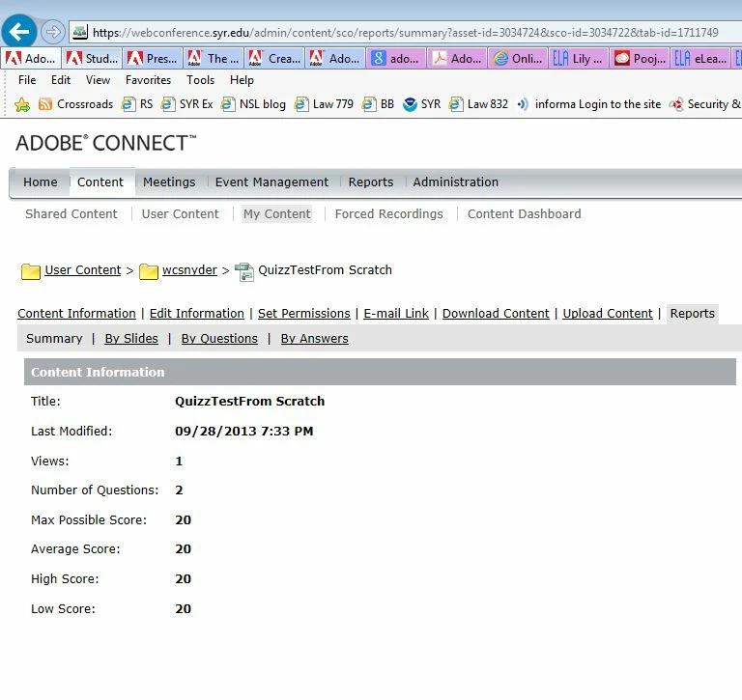Image resolution: width=742 pixels, height=700 pixels.
Task: Open the Security bookmark in favorites bar
Action: pos(705,104)
